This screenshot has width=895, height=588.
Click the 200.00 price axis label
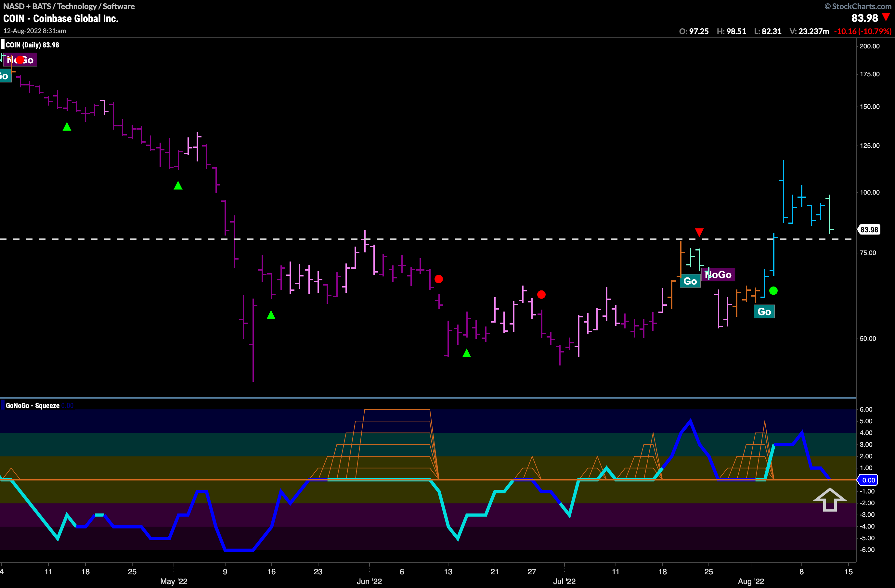coord(870,46)
